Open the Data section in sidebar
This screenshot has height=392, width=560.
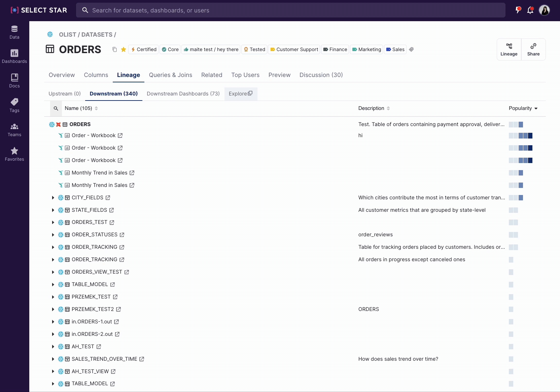(x=14, y=32)
